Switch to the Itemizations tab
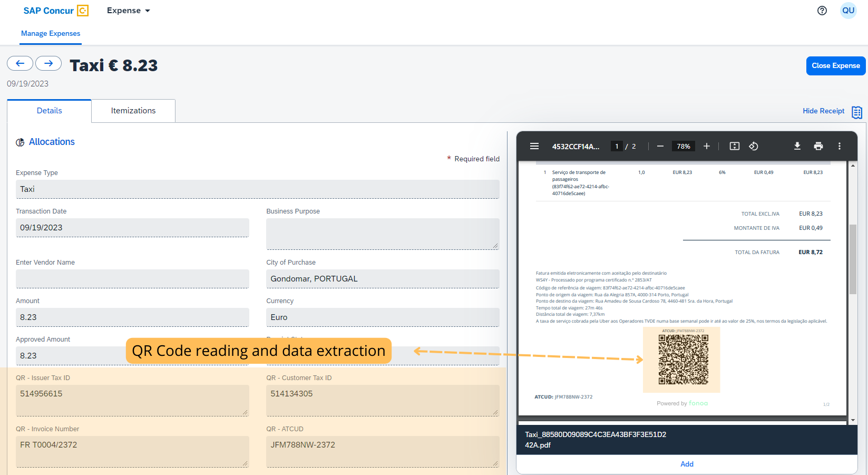The image size is (868, 475). pyautogui.click(x=133, y=111)
